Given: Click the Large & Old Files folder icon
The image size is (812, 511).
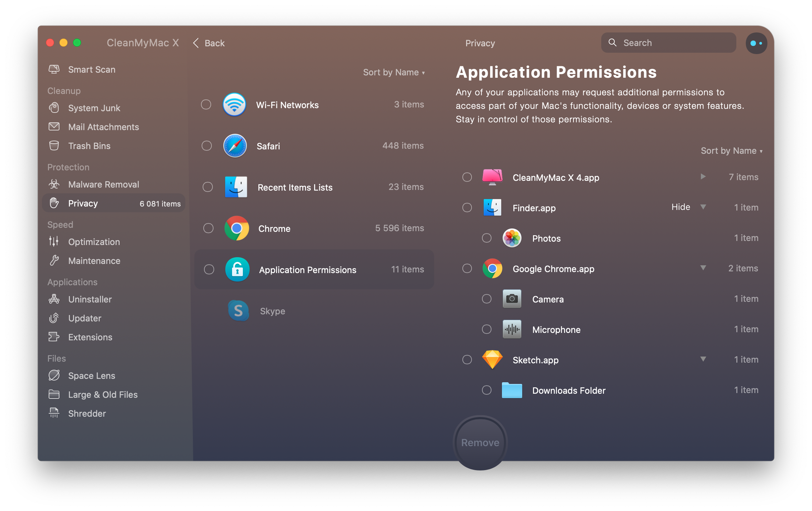Looking at the screenshot, I should (x=54, y=394).
